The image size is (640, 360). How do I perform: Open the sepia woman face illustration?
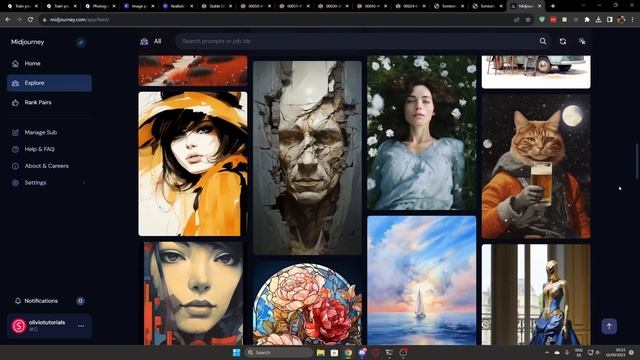(x=193, y=293)
